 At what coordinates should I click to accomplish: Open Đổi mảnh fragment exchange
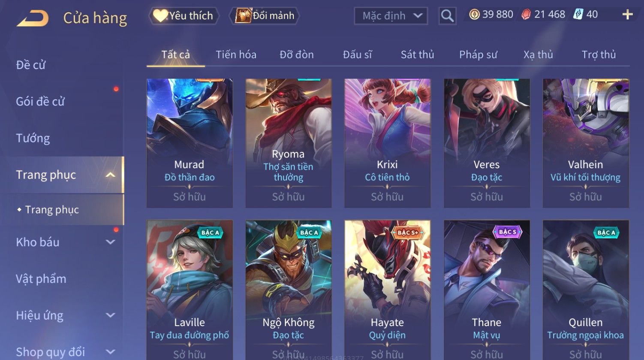point(264,16)
